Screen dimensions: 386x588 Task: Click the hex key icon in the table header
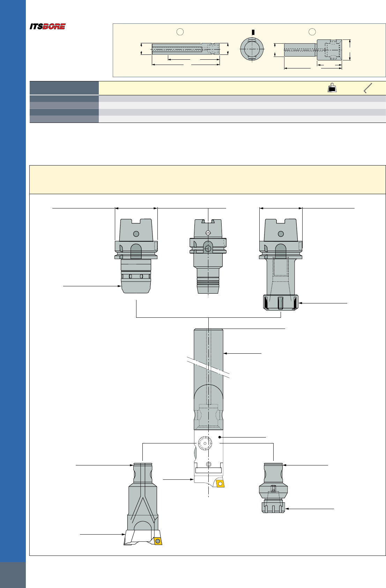coord(368,88)
